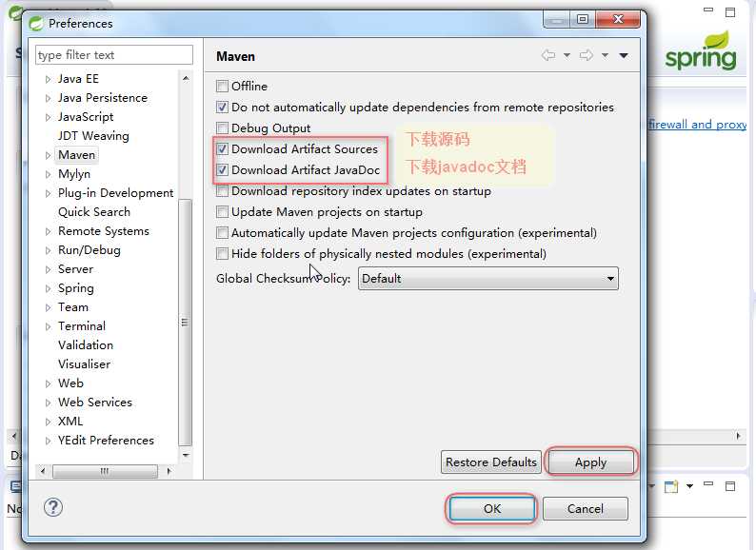Toggle the Offline checkbox
The height and width of the screenshot is (550, 756).
point(222,87)
